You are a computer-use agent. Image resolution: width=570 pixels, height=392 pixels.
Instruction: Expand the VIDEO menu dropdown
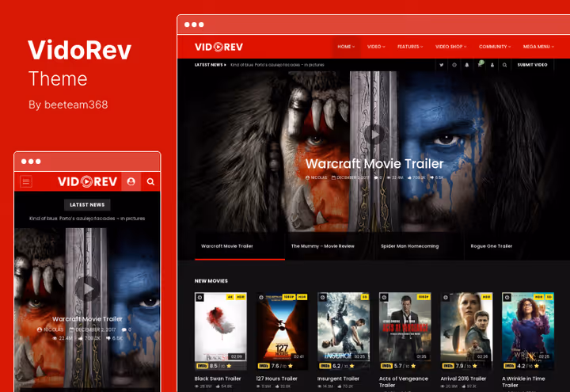click(376, 47)
